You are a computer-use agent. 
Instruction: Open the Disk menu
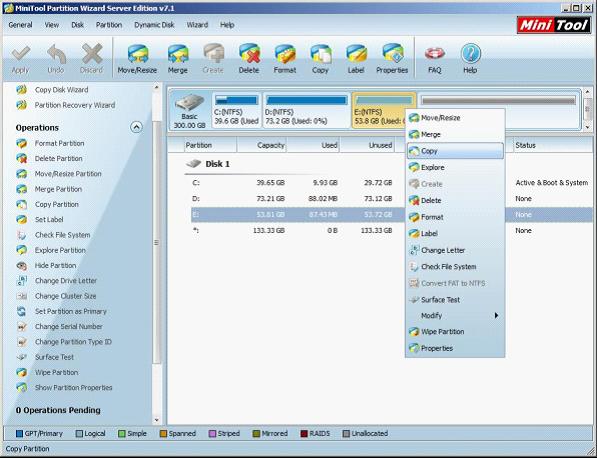(x=77, y=25)
